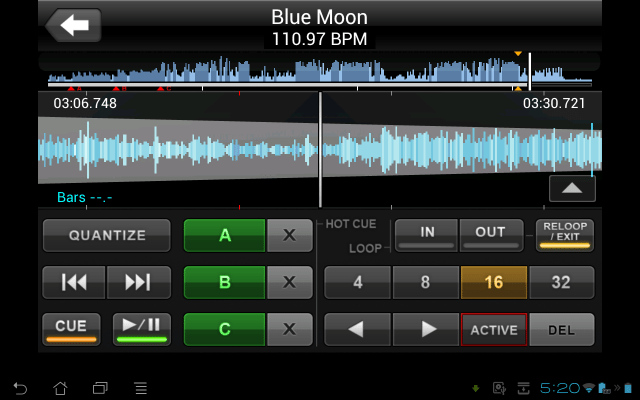Viewport: 640px width, 400px height.
Task: Open Android menu icon
Action: click(x=141, y=388)
